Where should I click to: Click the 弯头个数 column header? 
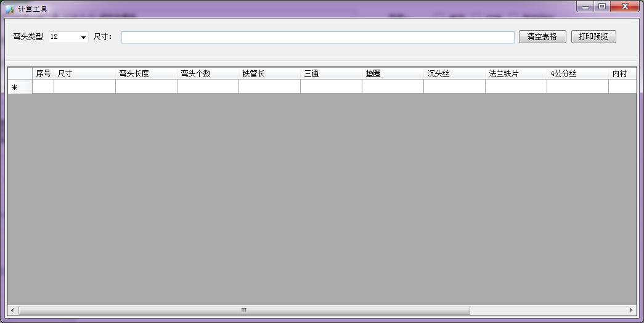tap(208, 73)
